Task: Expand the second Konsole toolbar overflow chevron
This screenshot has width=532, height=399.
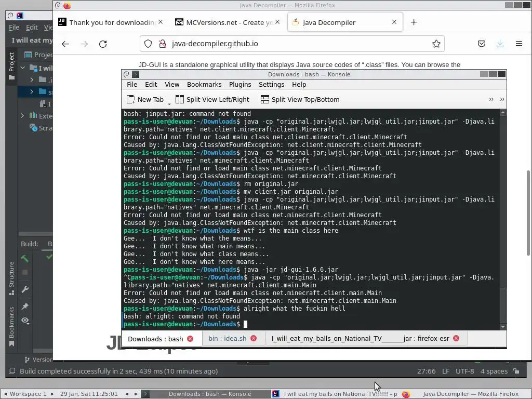Action: tap(502, 99)
